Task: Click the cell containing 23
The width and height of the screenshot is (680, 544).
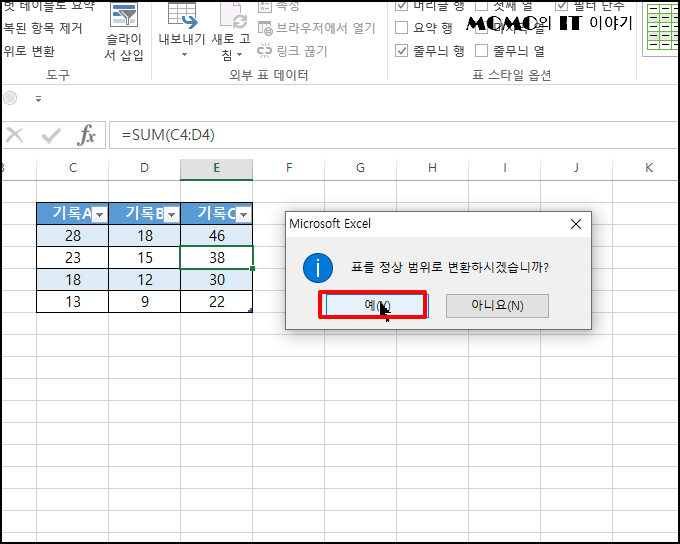Action: click(72, 258)
